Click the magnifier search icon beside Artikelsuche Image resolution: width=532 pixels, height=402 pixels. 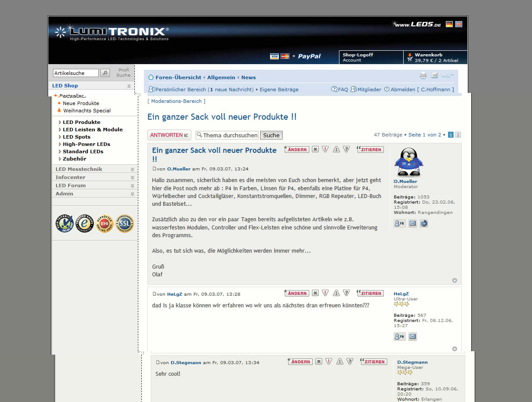(105, 73)
